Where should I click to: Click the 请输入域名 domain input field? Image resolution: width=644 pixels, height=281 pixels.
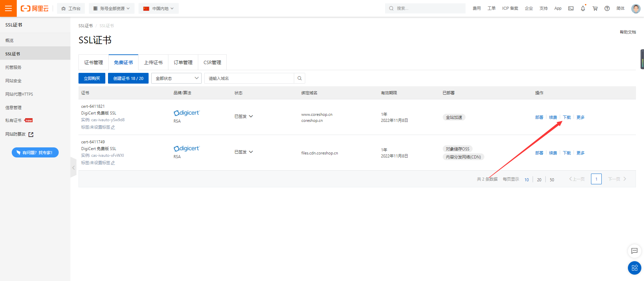tap(249, 78)
